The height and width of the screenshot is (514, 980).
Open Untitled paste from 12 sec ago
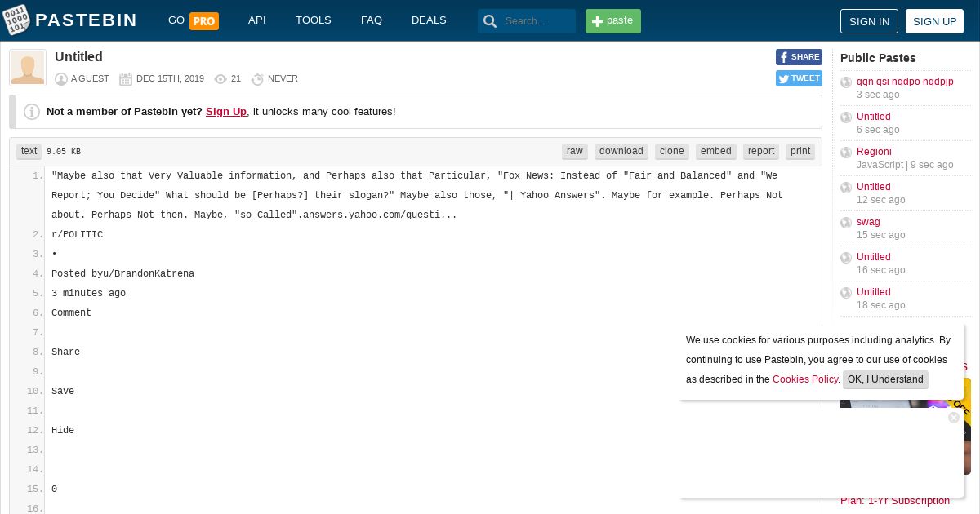pyautogui.click(x=874, y=187)
